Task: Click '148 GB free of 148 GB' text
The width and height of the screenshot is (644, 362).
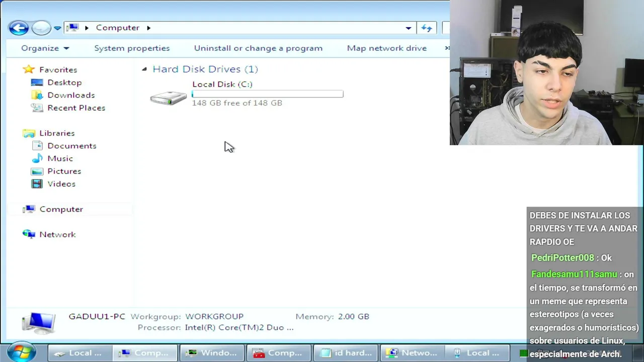Action: tap(237, 103)
